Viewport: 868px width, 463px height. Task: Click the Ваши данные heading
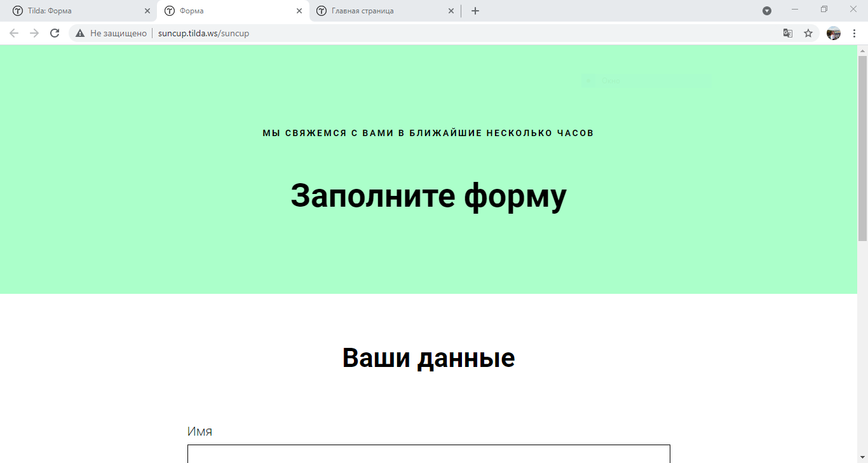pos(429,358)
